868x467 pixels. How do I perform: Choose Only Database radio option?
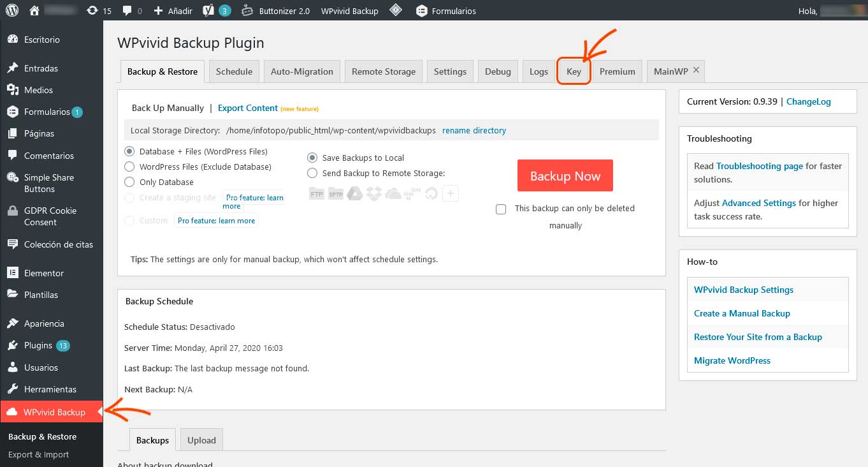click(x=129, y=182)
